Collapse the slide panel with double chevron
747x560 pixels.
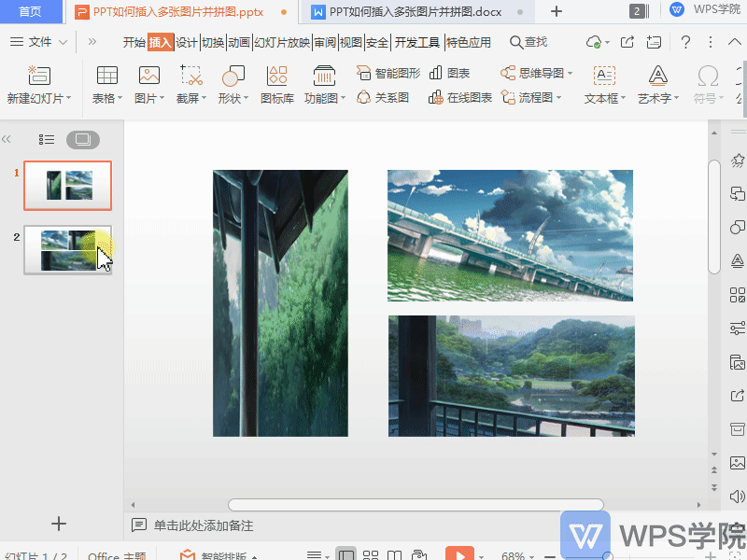click(x=7, y=139)
